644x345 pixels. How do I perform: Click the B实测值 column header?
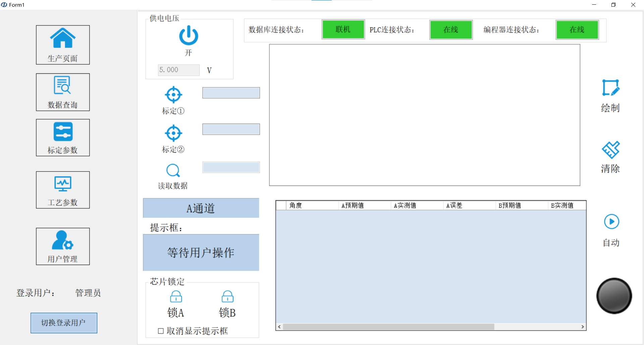click(x=567, y=205)
